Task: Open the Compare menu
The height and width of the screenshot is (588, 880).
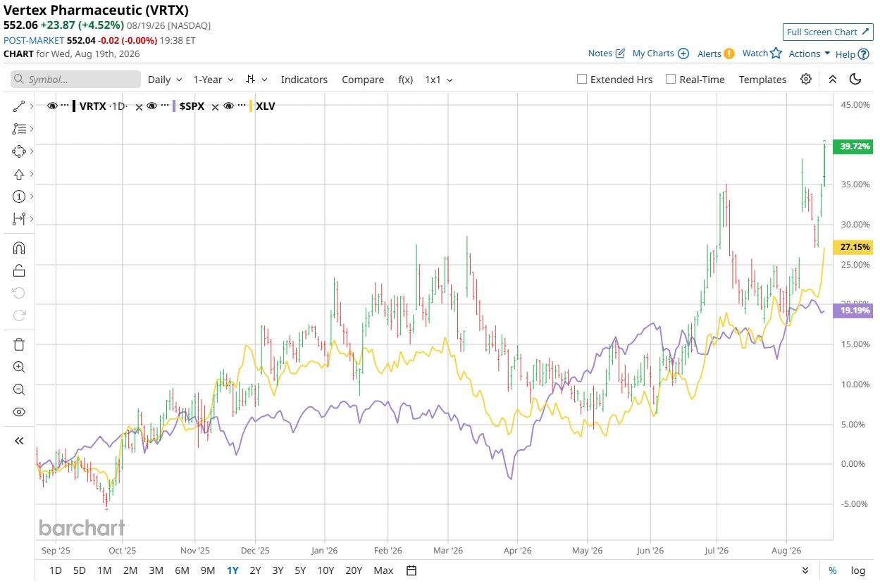Action: tap(363, 80)
